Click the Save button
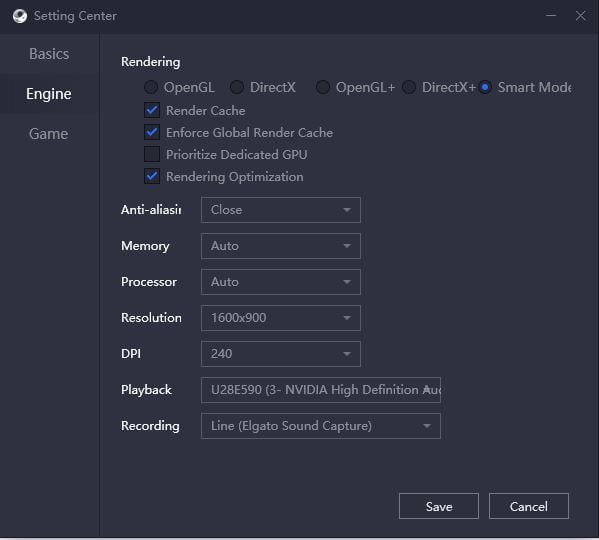 pos(439,506)
